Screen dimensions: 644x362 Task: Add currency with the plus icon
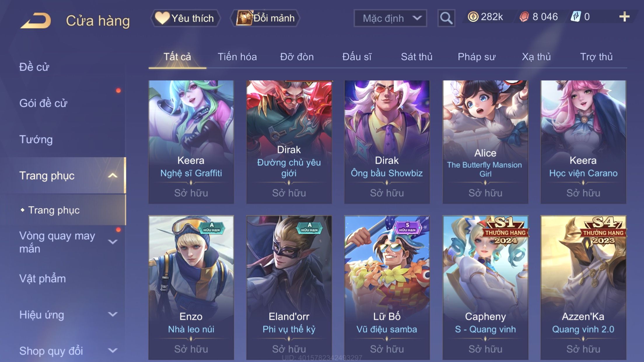[624, 17]
